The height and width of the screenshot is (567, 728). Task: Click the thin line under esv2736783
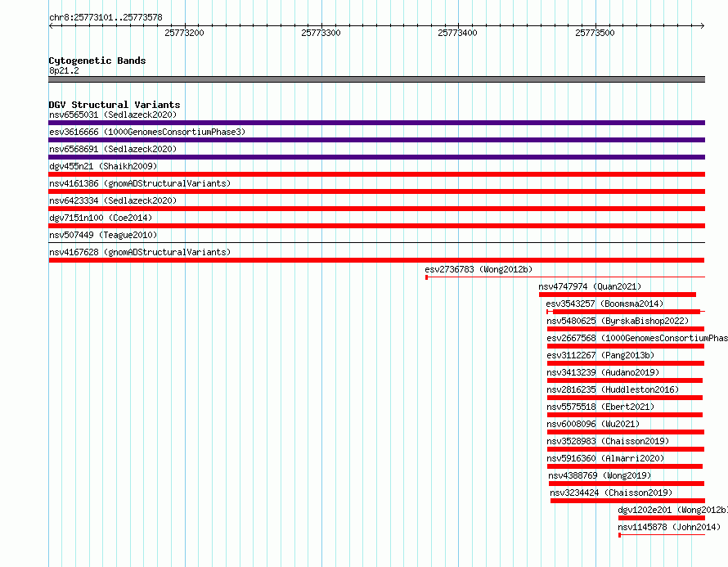coord(565,277)
